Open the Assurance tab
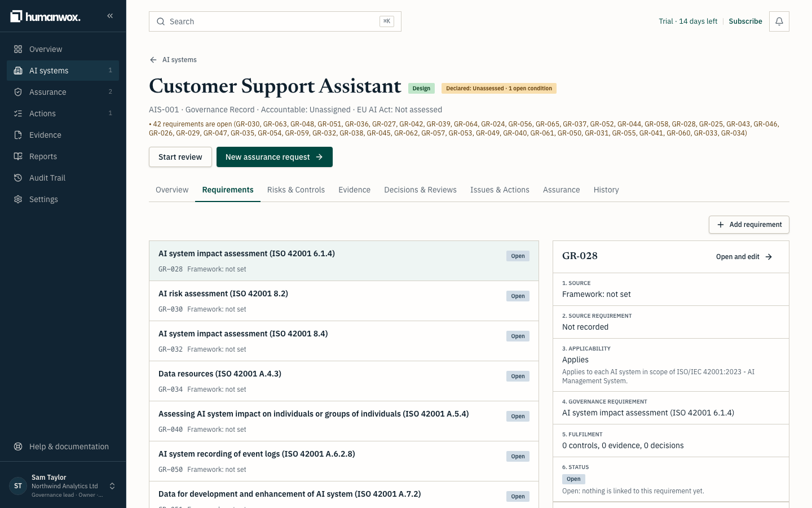The image size is (812, 508). tap(562, 190)
